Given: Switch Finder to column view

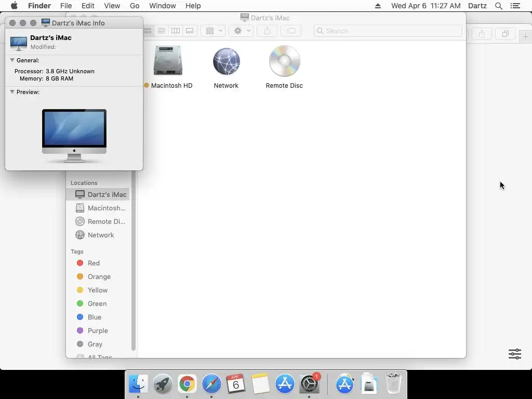Looking at the screenshot, I should click(176, 31).
